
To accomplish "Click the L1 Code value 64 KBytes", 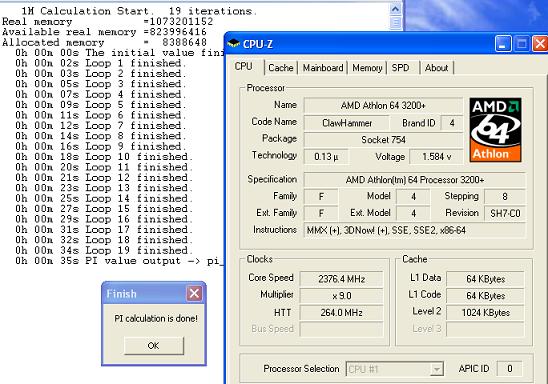I will [x=485, y=296].
